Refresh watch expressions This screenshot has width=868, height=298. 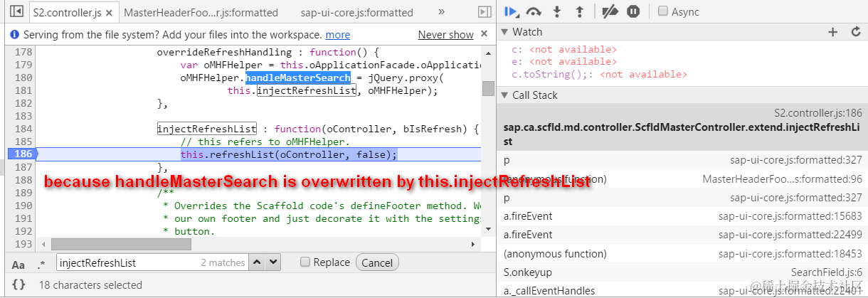pos(856,32)
